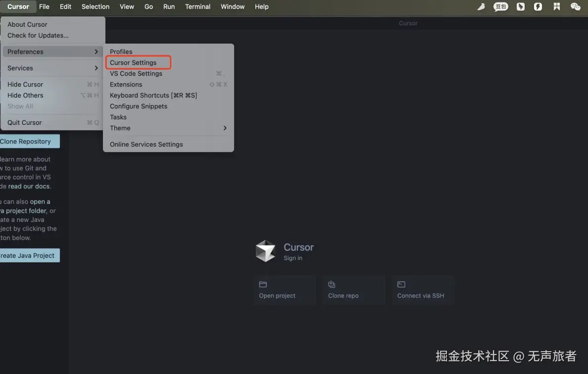
Task: Click the Doubao chat bubble menu bar icon
Action: click(500, 6)
